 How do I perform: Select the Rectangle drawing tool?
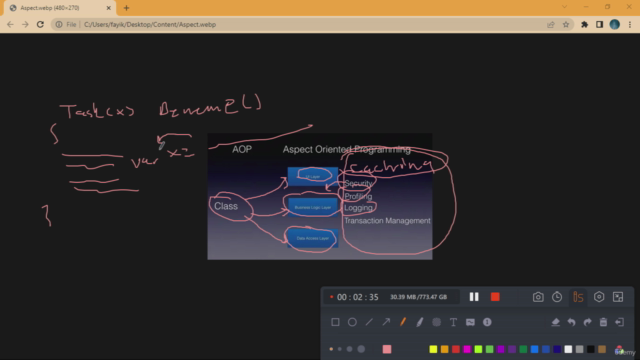pyautogui.click(x=335, y=322)
